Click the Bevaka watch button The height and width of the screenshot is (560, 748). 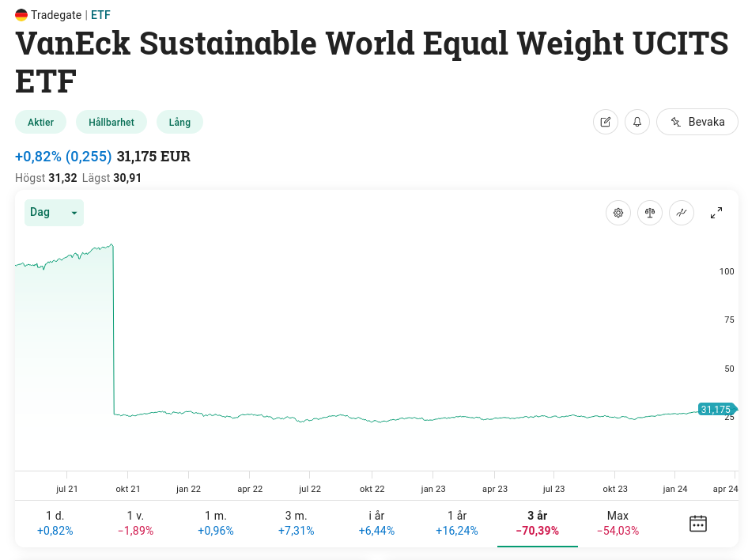pyautogui.click(x=697, y=122)
